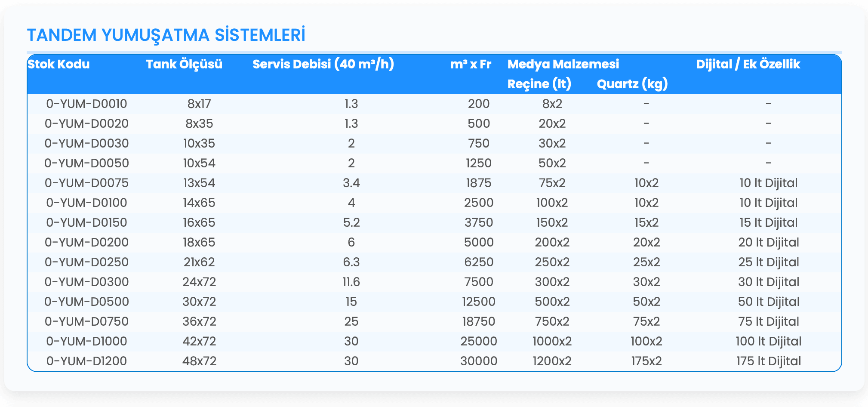Select stock code 0-YUM-D0150
The width and height of the screenshot is (868, 407).
click(86, 222)
